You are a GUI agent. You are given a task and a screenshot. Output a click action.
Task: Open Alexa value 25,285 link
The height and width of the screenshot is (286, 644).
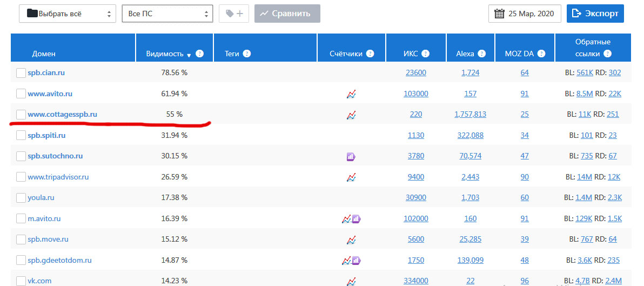click(470, 239)
